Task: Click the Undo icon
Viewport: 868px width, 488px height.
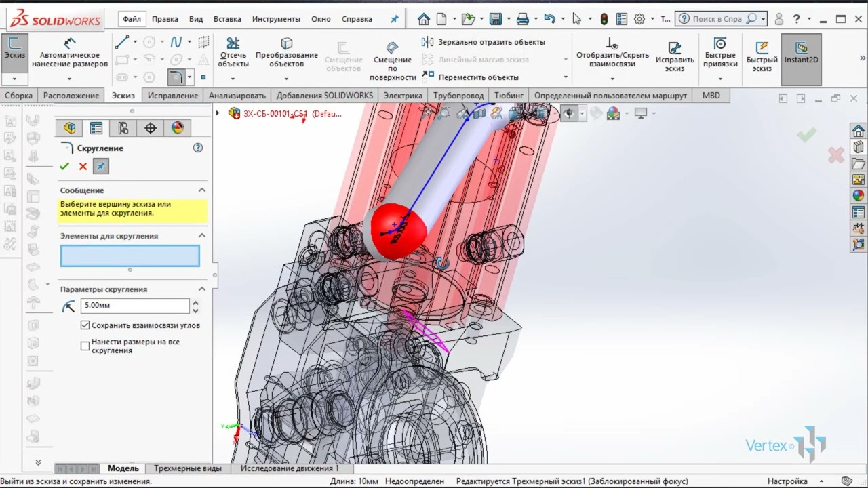Action: click(x=549, y=19)
